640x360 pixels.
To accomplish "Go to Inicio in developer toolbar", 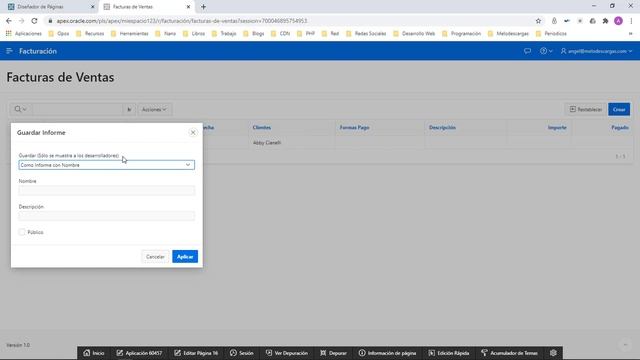I will click(x=94, y=353).
